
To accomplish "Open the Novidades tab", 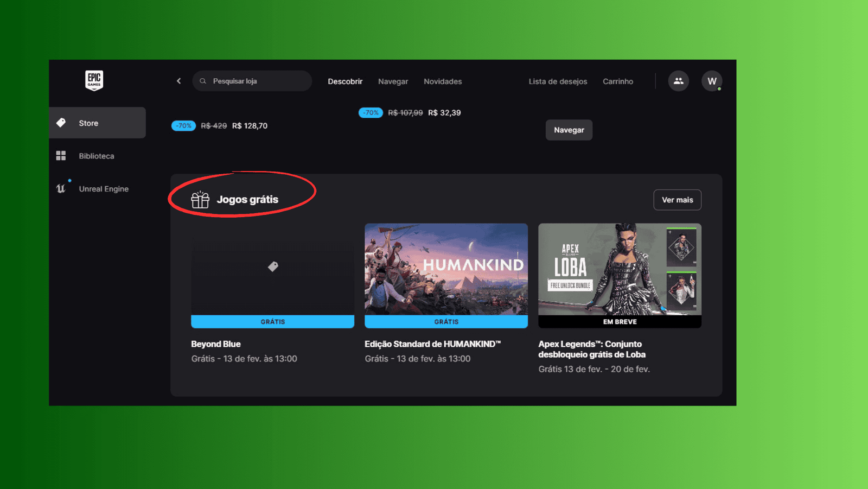I will 443,81.
